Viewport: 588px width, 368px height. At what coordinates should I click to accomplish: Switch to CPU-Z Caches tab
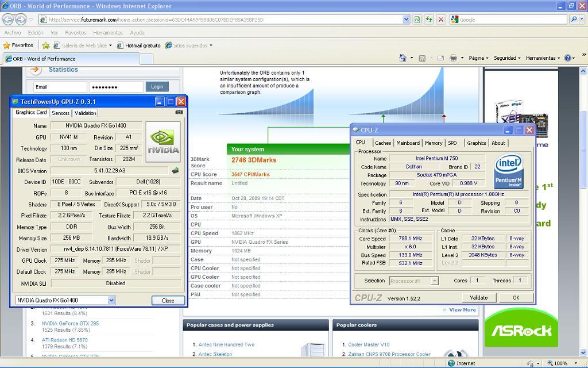coord(383,143)
